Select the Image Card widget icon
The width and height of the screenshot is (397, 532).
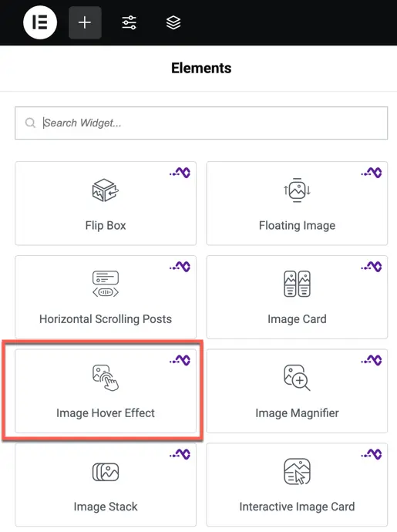tap(298, 284)
